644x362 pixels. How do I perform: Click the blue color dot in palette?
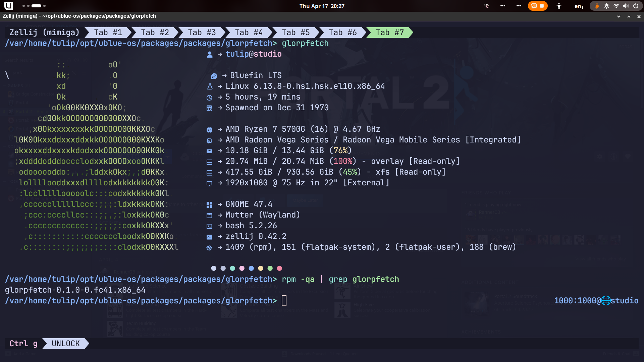pos(251,268)
